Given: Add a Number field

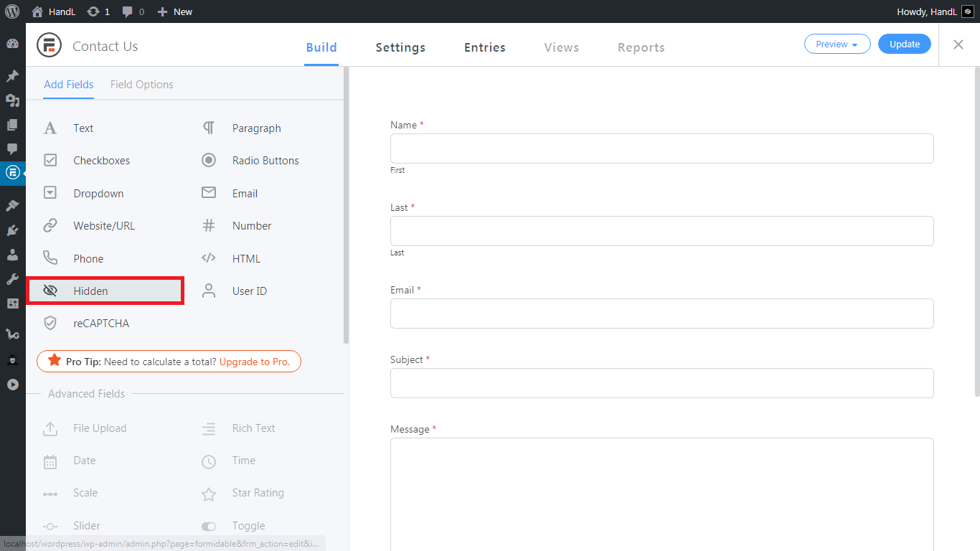Looking at the screenshot, I should pos(251,226).
